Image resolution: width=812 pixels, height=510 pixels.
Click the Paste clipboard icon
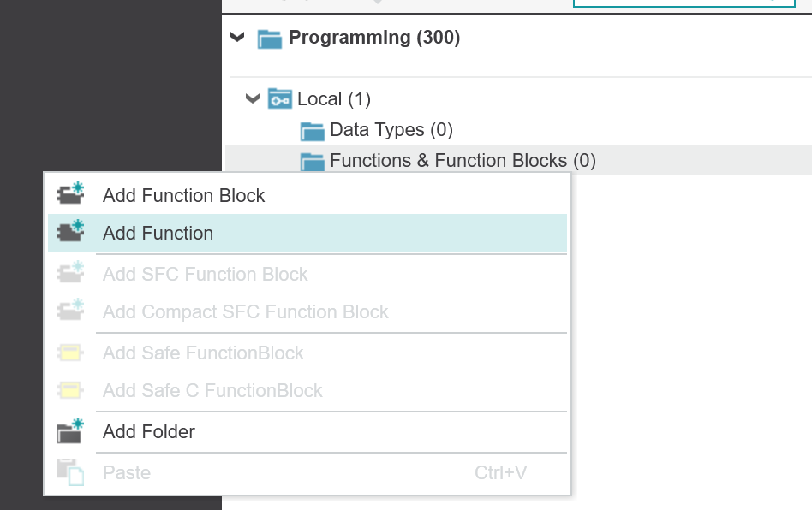pos(70,471)
